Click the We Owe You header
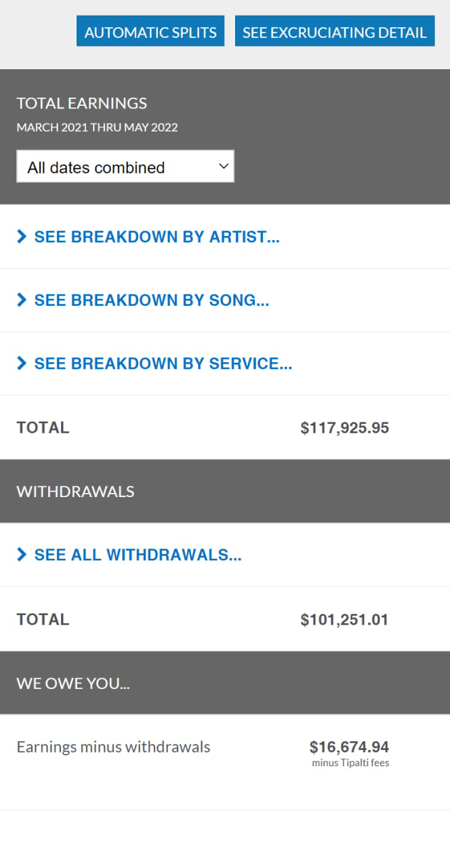Image resolution: width=450 pixels, height=868 pixels. [73, 684]
